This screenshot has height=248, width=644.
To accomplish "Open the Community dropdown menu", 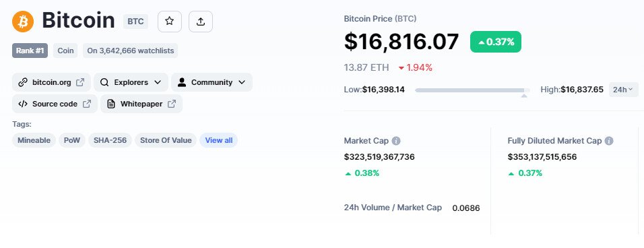I will point(212,82).
